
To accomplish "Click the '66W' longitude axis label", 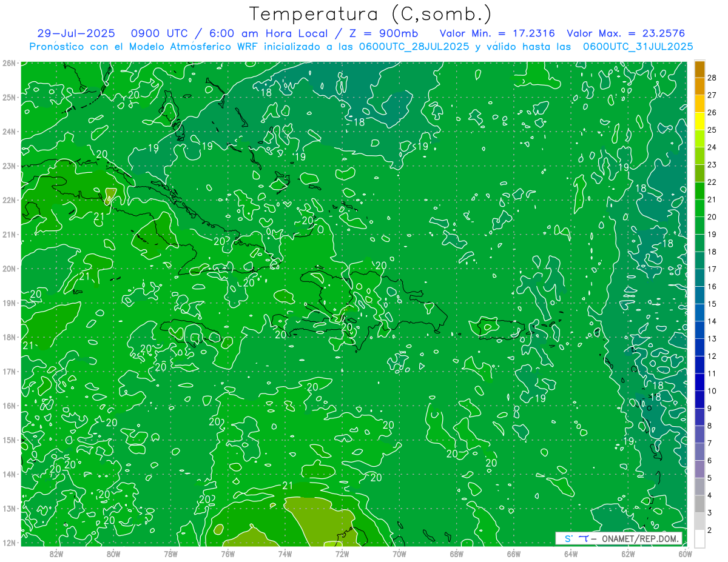I will coord(514,553).
